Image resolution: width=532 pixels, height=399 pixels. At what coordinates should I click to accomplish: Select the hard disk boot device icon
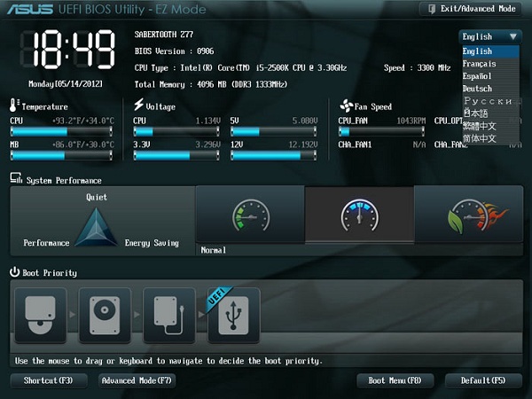click(x=105, y=315)
